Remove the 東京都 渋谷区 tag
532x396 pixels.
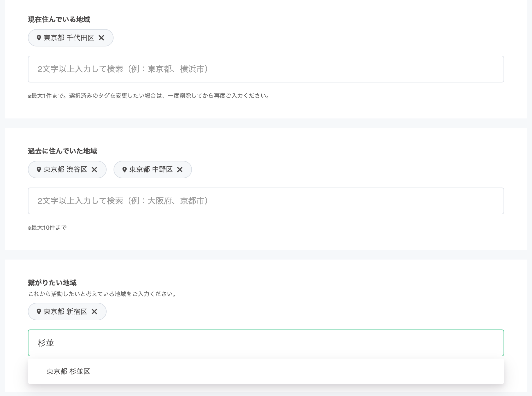94,170
